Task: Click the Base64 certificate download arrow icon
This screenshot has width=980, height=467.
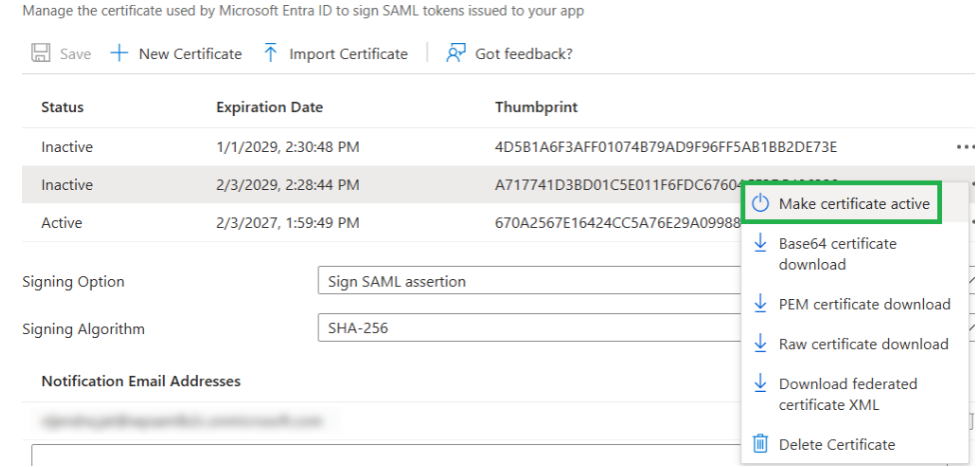Action: (x=761, y=243)
